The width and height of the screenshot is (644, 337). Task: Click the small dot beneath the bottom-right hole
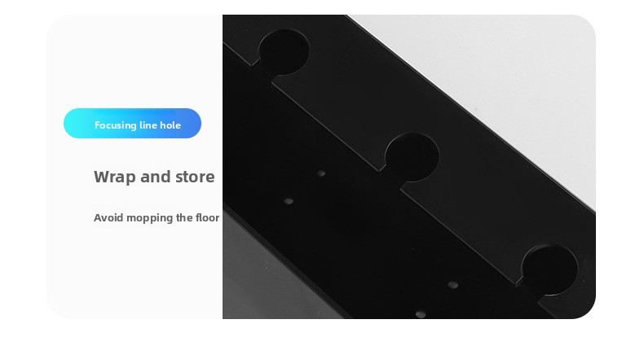tap(452, 285)
